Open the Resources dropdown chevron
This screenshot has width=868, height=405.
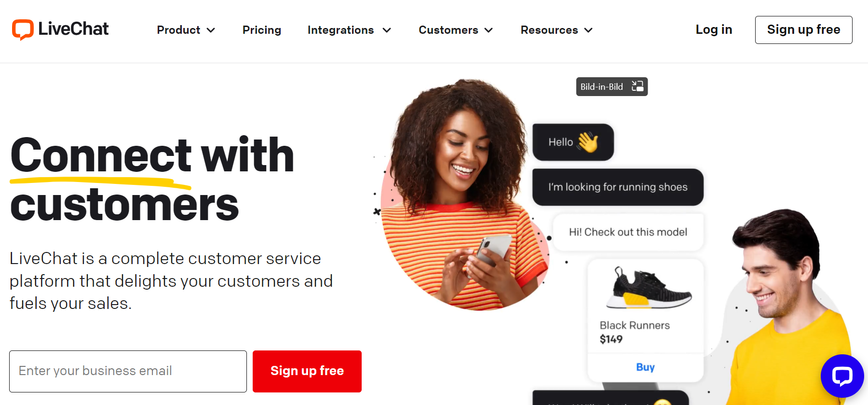pyautogui.click(x=588, y=30)
